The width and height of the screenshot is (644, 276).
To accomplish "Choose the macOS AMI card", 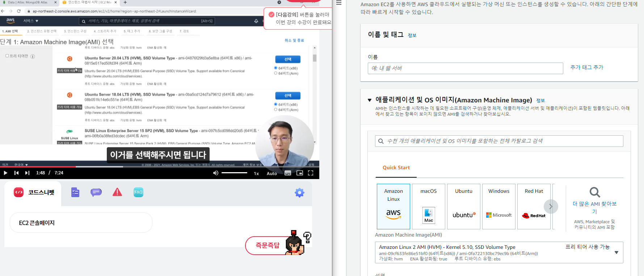I will click(429, 207).
